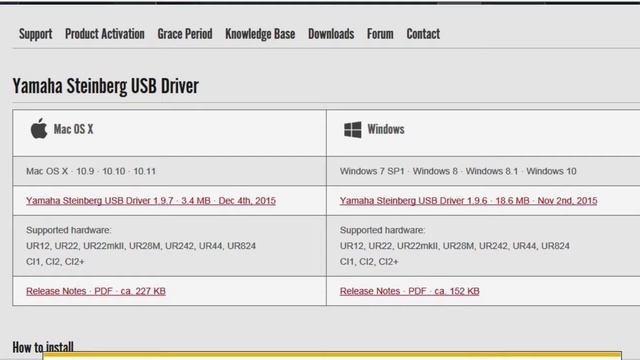Go to Product Activation page
640x360 pixels.
point(105,34)
